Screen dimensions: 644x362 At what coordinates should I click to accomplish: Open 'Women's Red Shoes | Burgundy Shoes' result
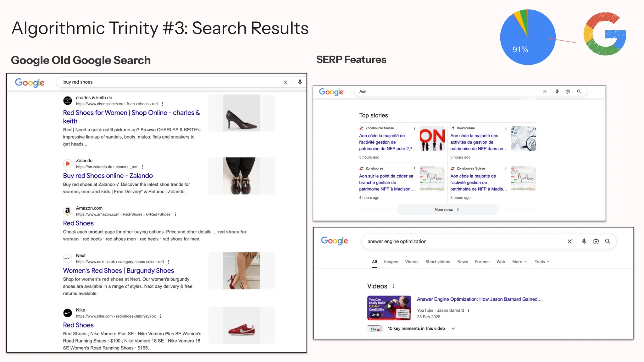click(x=118, y=271)
